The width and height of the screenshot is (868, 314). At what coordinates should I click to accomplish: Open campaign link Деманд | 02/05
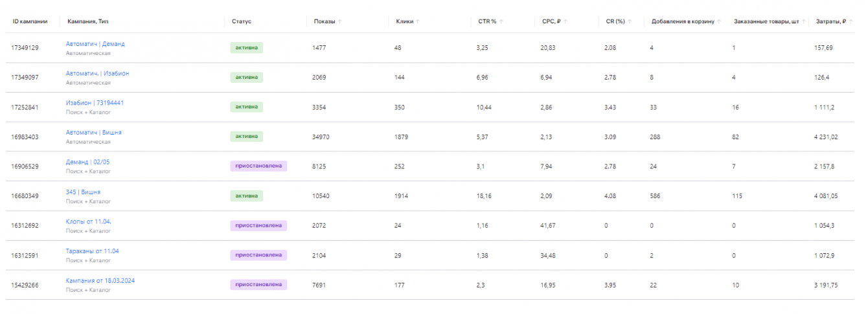(x=83, y=162)
